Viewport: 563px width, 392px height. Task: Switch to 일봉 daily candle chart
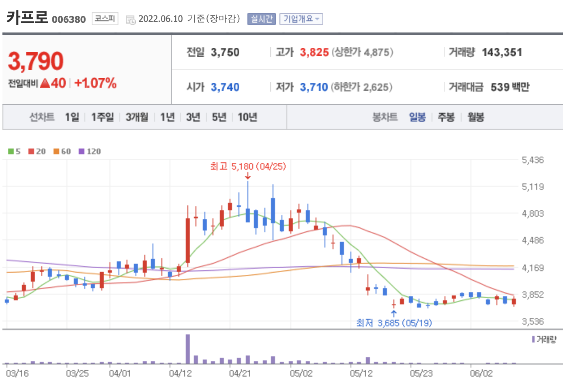click(x=417, y=117)
